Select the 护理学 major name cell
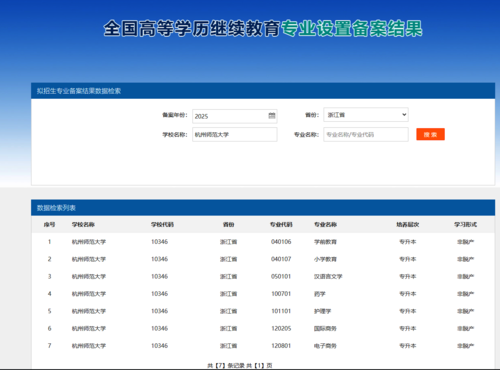500x370 pixels. (x=323, y=311)
